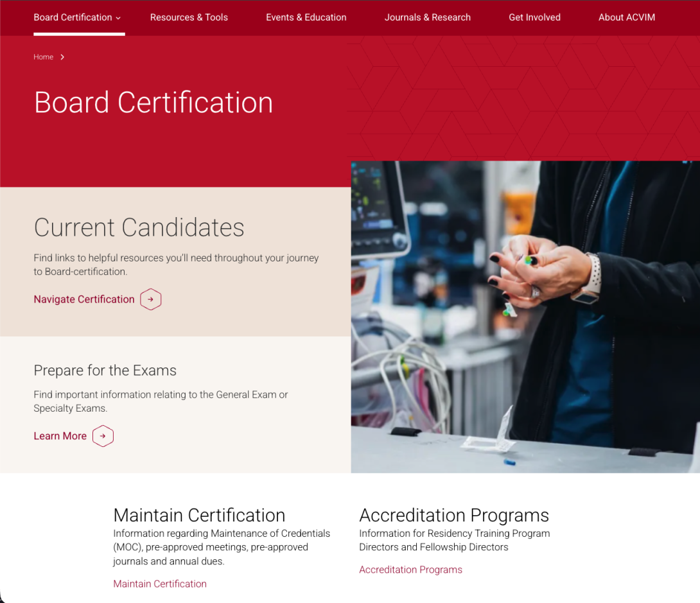Viewport: 700px width, 603px height.
Task: Click the Board Certification page title
Action: (153, 102)
